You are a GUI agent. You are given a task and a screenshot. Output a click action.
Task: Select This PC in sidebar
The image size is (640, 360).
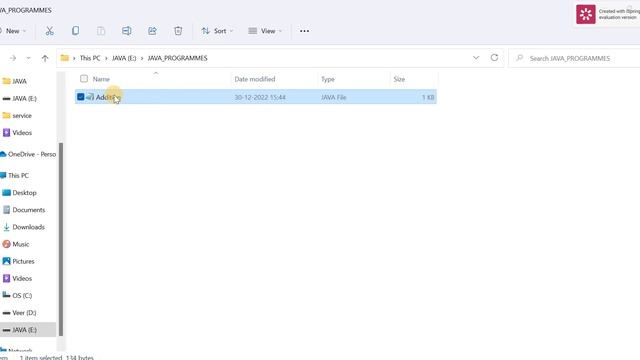coord(15,176)
